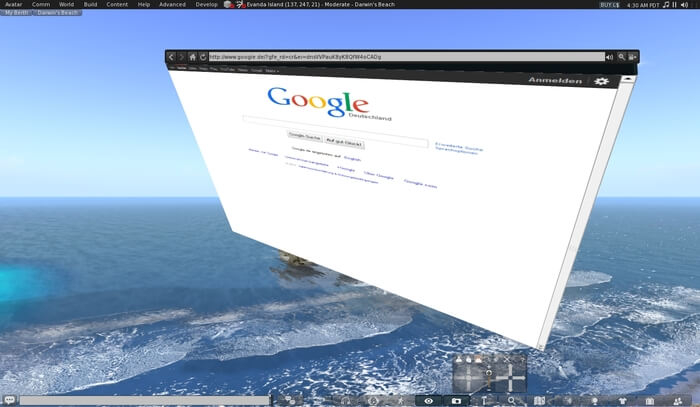Click Anmelden sign-in link

click(555, 80)
